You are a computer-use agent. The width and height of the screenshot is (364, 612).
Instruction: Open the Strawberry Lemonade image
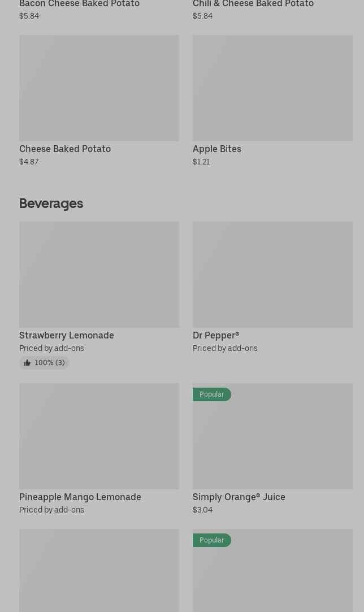coord(99,275)
